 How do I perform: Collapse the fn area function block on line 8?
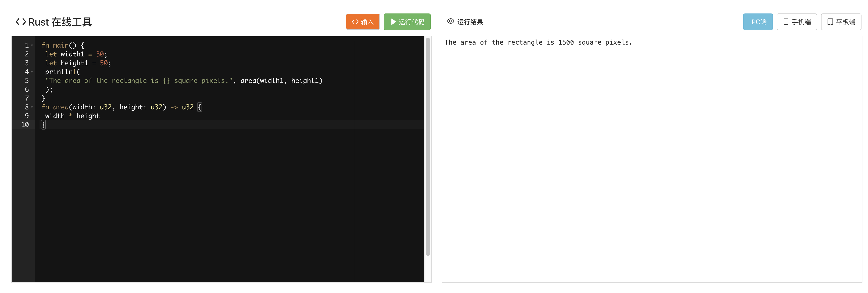[x=32, y=107]
